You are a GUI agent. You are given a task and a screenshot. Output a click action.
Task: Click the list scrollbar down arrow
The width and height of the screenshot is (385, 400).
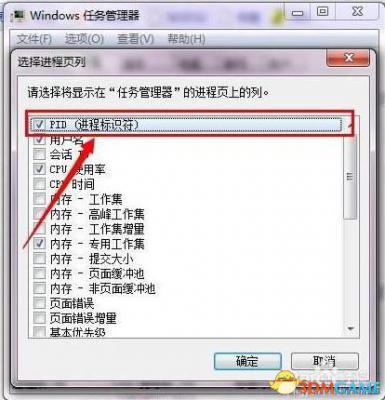pos(350,329)
